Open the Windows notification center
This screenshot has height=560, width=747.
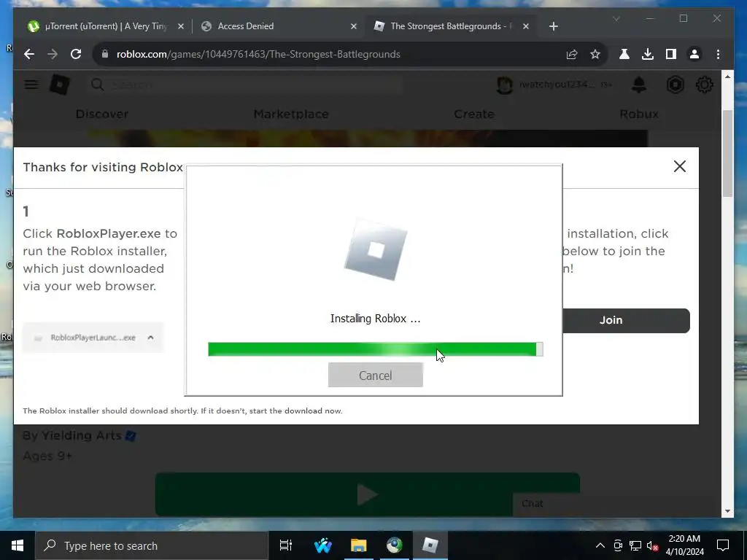723,545
